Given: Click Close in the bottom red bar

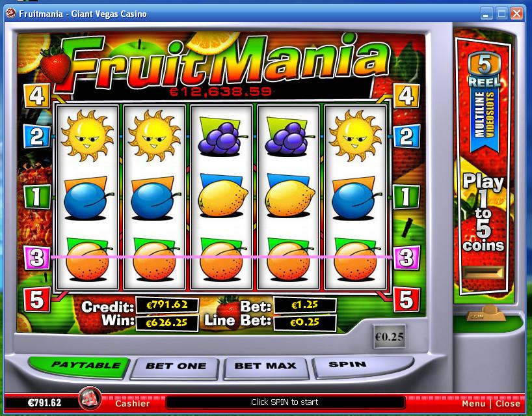Looking at the screenshot, I should click(x=508, y=404).
